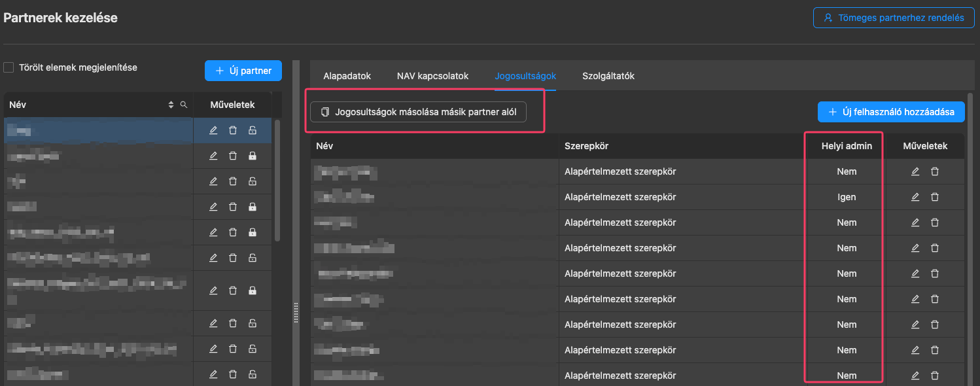The height and width of the screenshot is (386, 980).
Task: Delete the first user in permissions table
Action: tap(935, 171)
